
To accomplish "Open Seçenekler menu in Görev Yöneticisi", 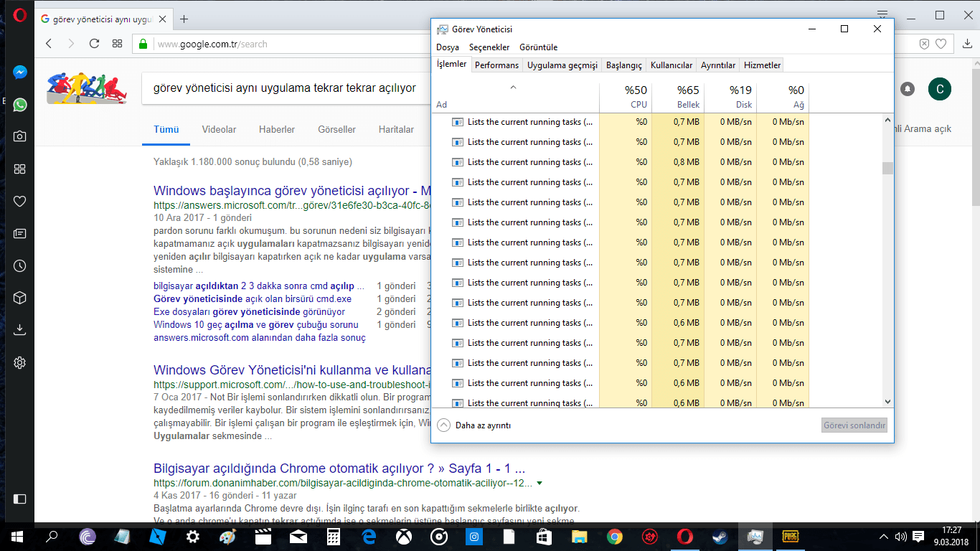I will [489, 47].
